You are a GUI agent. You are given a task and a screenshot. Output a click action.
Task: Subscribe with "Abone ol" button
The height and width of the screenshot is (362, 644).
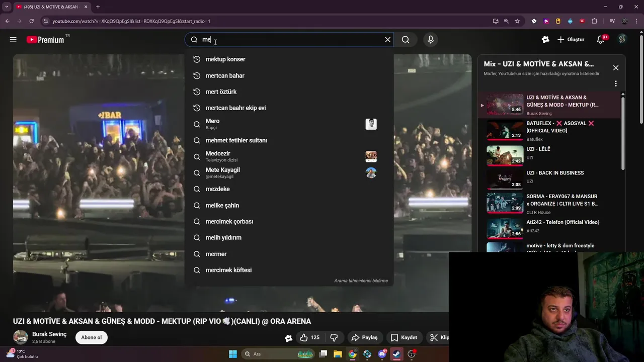(x=92, y=337)
